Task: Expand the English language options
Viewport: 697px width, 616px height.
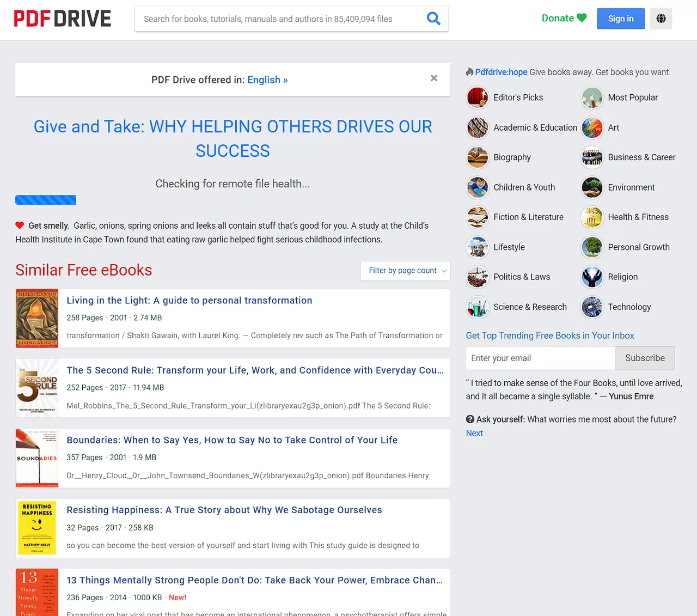Action: point(267,80)
